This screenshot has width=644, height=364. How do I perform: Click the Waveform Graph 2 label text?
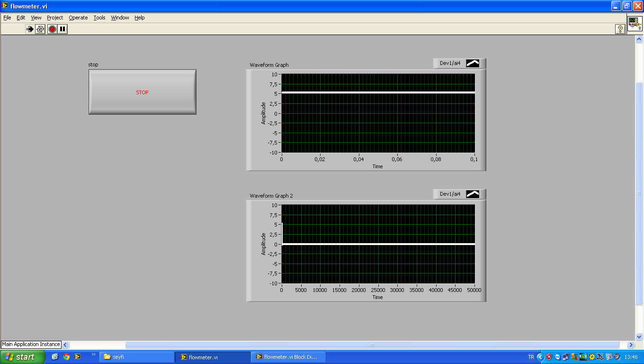pos(271,196)
